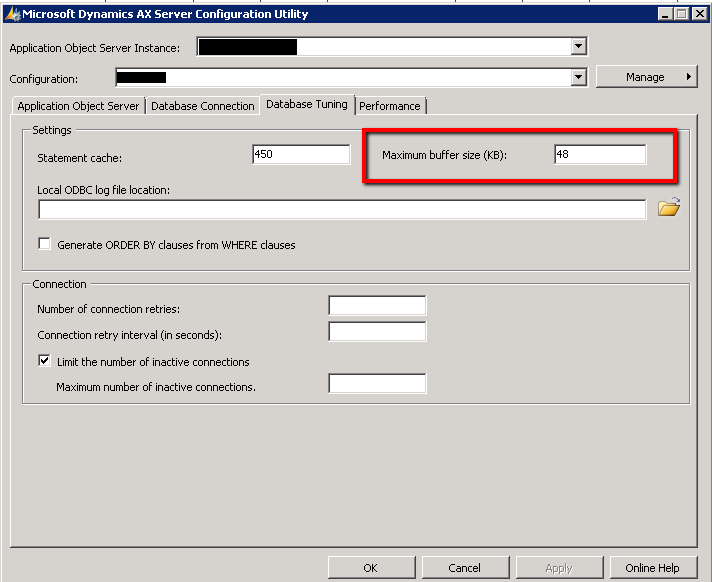Viewport: 712px width, 582px height.
Task: Uncheck Limit the number of inactive connections
Action: pos(44,361)
